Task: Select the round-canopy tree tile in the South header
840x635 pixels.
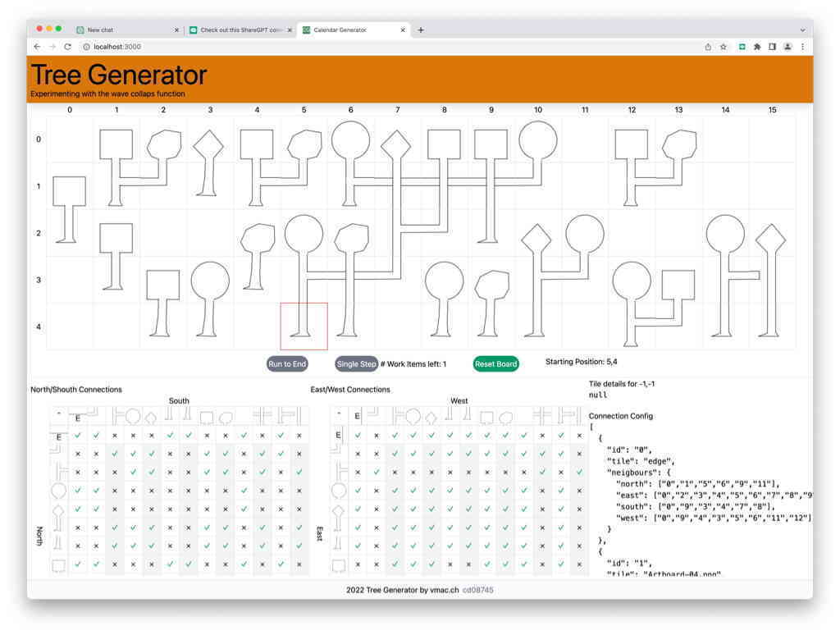Action: click(x=133, y=414)
